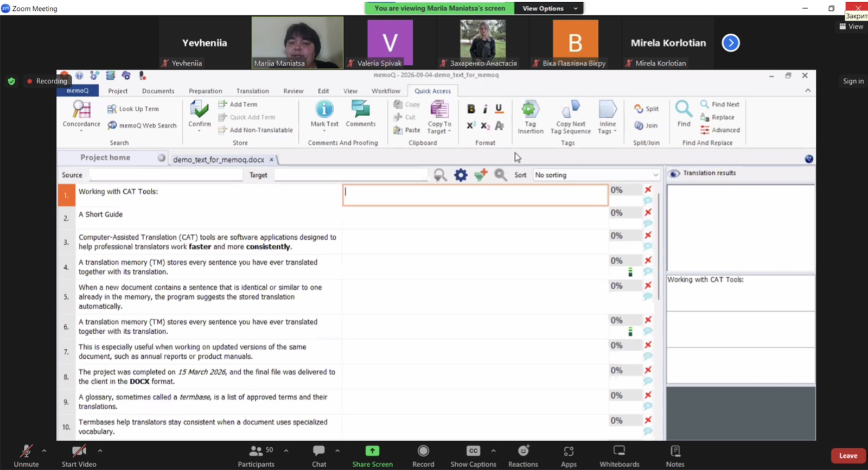Open the Review ribbon tab
This screenshot has height=470, width=868.
click(293, 91)
